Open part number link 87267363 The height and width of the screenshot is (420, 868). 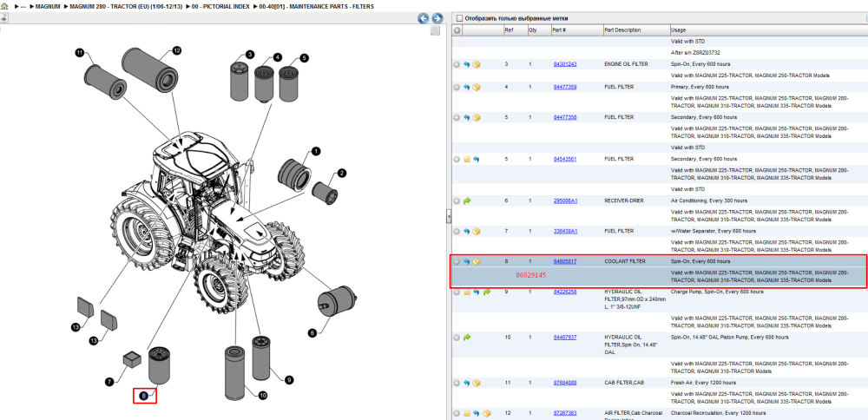(x=565, y=413)
